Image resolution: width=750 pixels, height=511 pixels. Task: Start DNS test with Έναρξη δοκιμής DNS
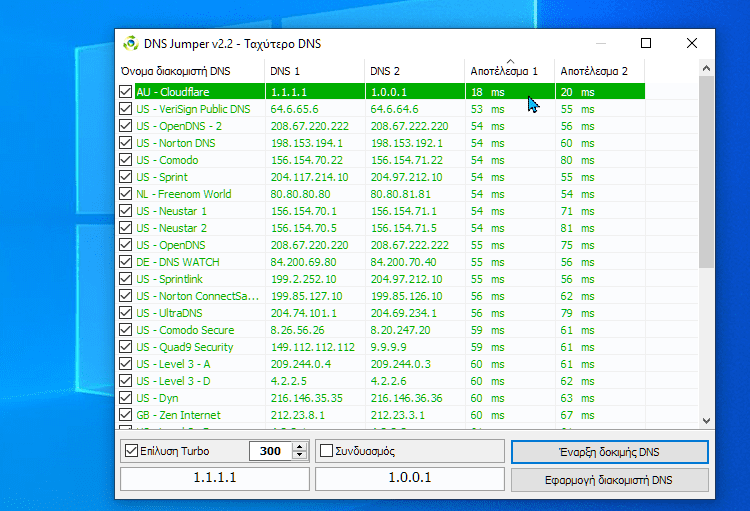coord(609,452)
